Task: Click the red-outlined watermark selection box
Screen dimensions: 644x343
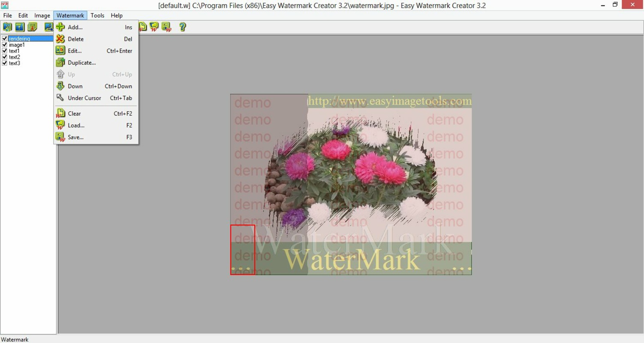Action: point(243,250)
